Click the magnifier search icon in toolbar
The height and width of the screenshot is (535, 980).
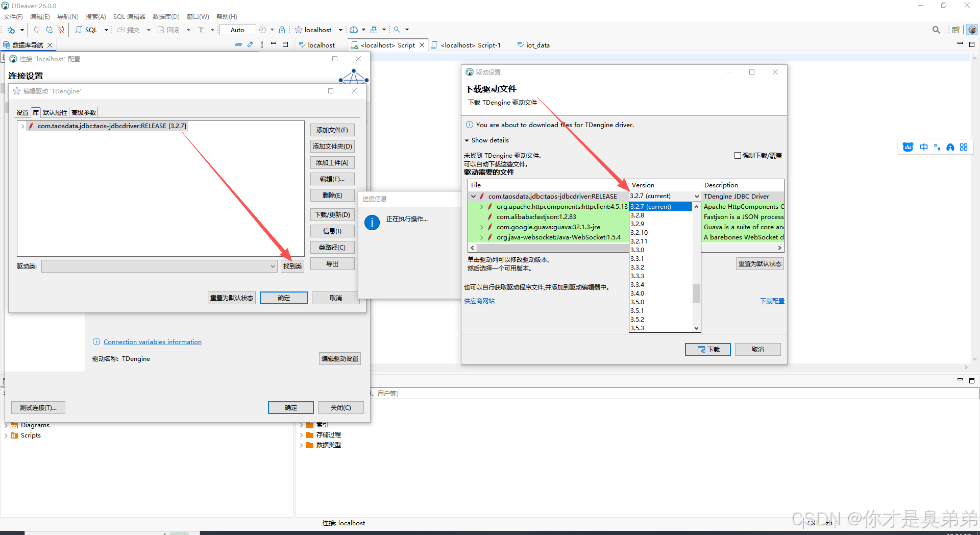click(397, 30)
